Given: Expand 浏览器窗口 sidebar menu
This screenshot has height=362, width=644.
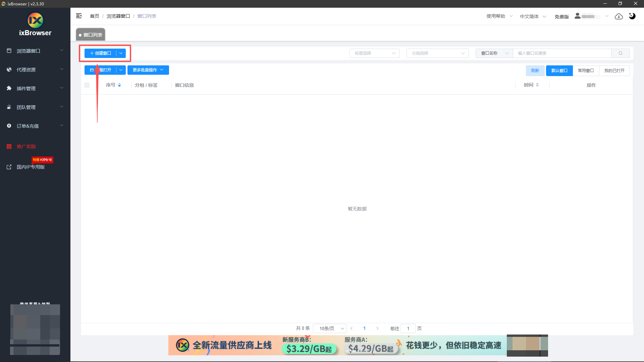Looking at the screenshot, I should tap(35, 51).
